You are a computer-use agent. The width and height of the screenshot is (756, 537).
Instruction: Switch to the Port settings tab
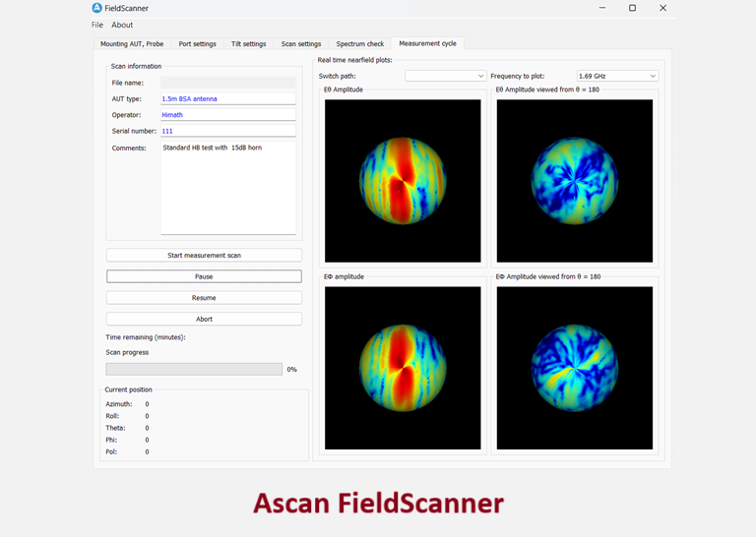click(198, 44)
